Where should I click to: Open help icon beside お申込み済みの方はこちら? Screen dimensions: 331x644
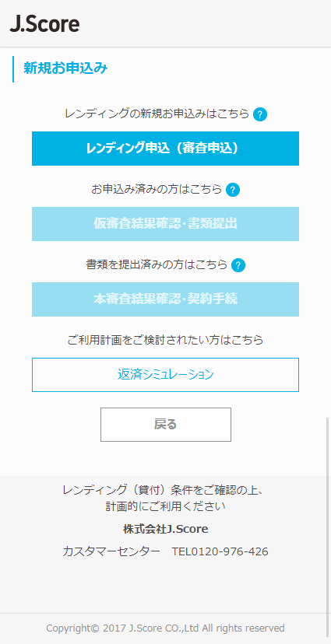point(233,190)
